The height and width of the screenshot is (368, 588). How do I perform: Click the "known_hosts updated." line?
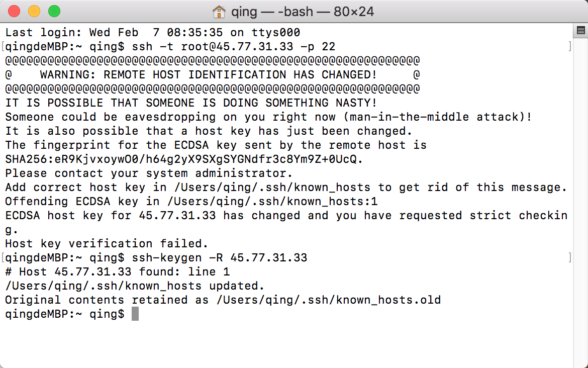(x=135, y=286)
